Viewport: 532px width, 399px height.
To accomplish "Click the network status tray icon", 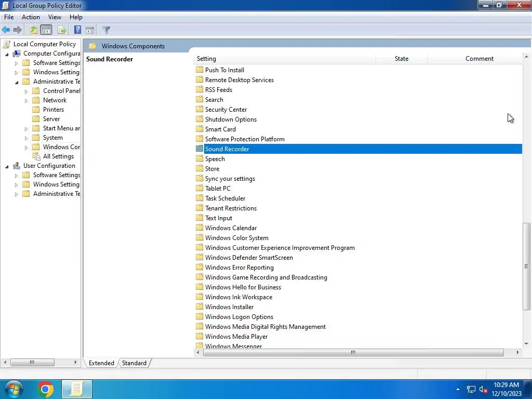I will point(471,389).
